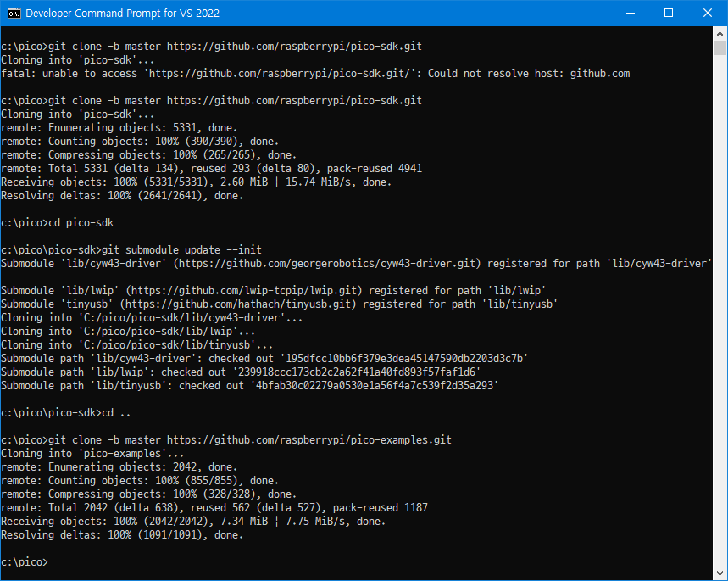Click the tinyusb checked out hash '4bfab30c...' line
This screenshot has width=728, height=581.
pos(249,385)
